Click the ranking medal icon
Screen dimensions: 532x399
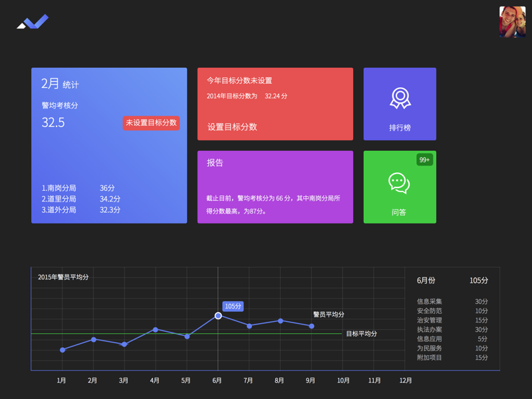400,98
